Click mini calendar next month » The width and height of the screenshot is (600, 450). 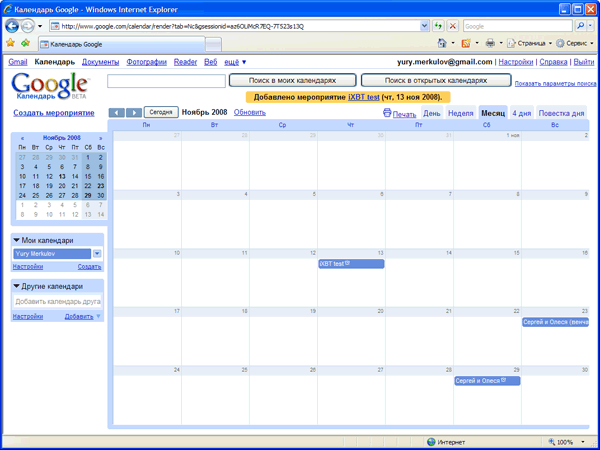pyautogui.click(x=101, y=138)
